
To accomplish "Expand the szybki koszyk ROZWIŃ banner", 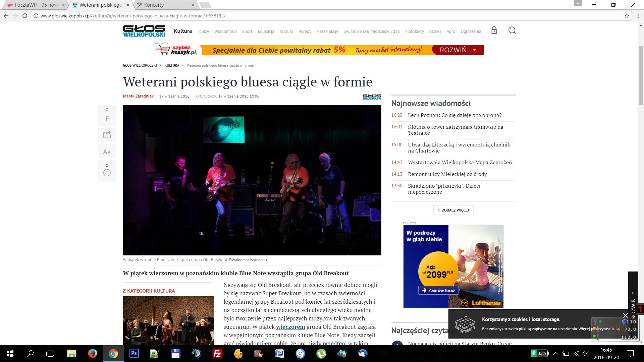I will (458, 50).
